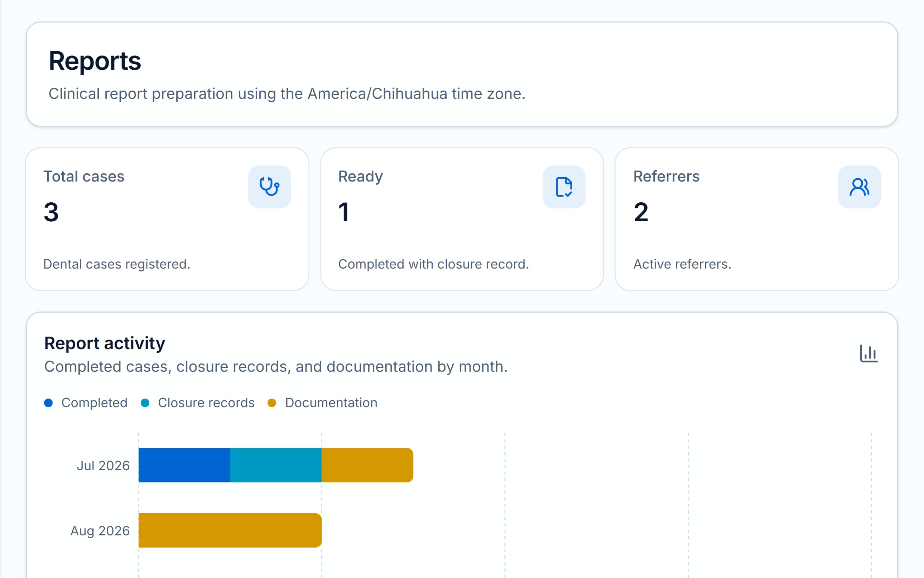The width and height of the screenshot is (924, 578).
Task: Click the Referrers card label
Action: (666, 176)
